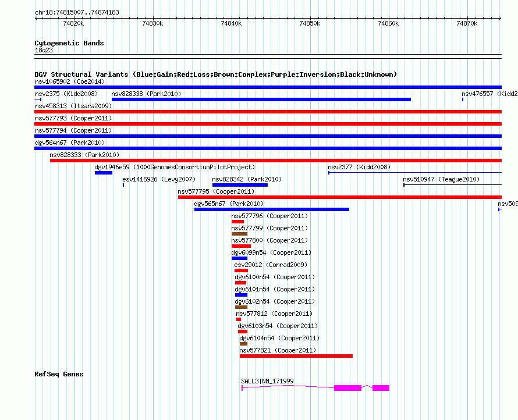This screenshot has height=420, width=518.
Task: Select the Cytogenetic Bands track title
Action: point(69,43)
